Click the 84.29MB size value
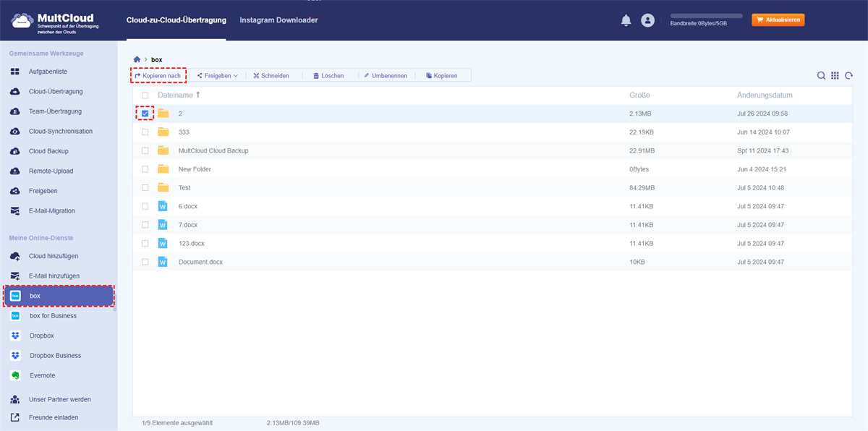This screenshot has height=431, width=868. pyautogui.click(x=642, y=188)
